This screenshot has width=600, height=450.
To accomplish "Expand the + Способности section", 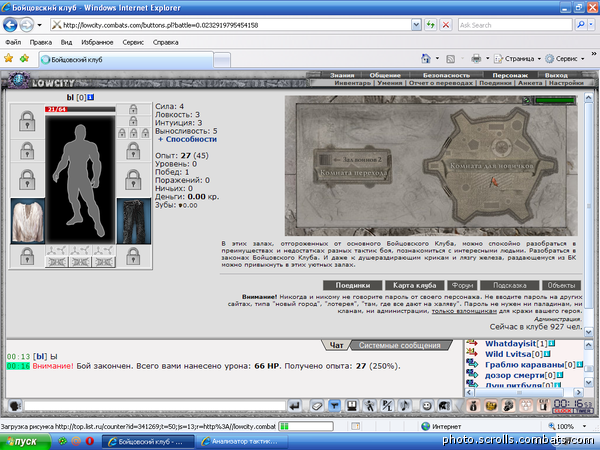I will point(188,139).
